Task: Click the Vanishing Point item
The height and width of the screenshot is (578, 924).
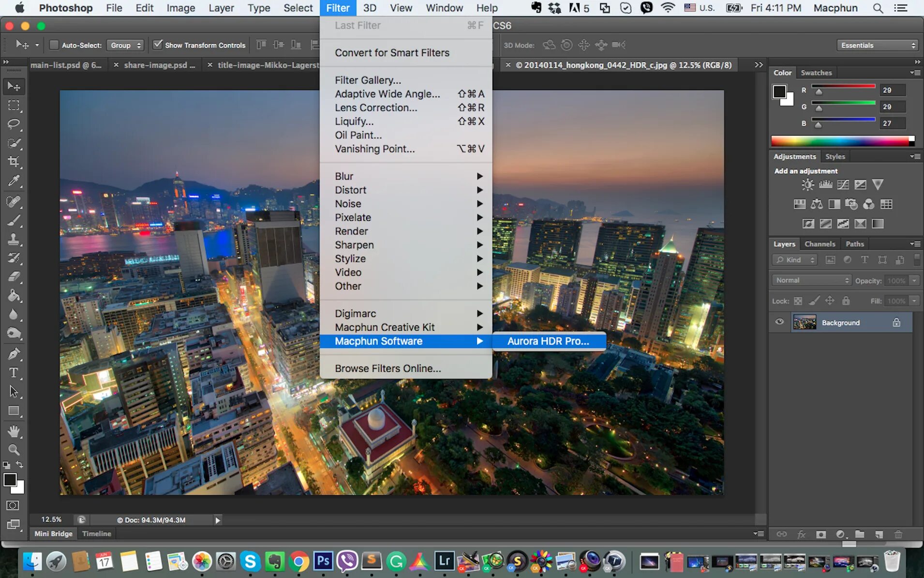Action: pos(406,149)
